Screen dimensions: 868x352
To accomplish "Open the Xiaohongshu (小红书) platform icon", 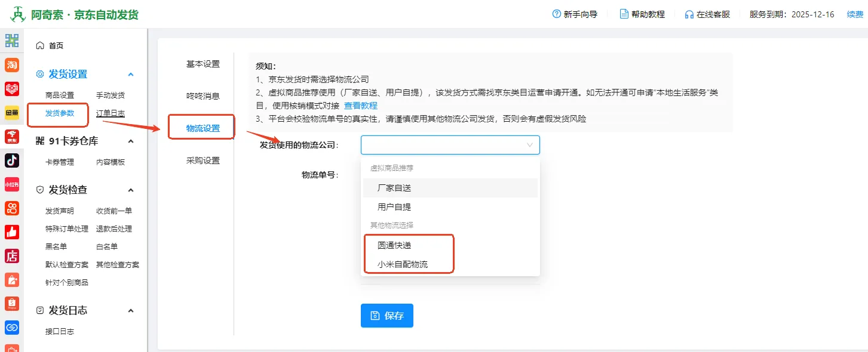I will point(12,184).
